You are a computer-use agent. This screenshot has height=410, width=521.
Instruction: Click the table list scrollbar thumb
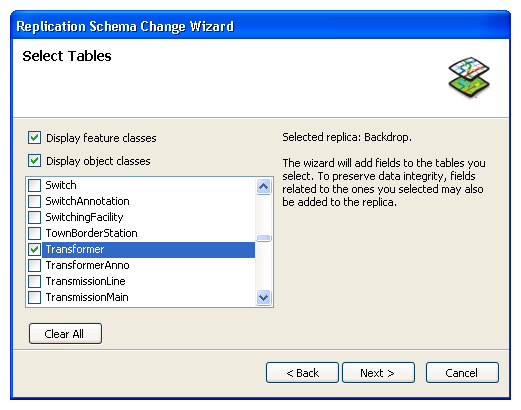pyautogui.click(x=264, y=238)
